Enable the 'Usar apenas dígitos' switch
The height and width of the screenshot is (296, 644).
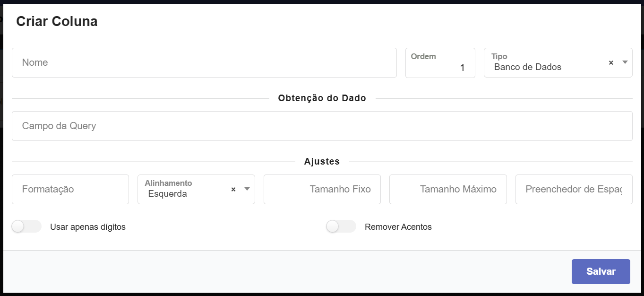click(26, 227)
